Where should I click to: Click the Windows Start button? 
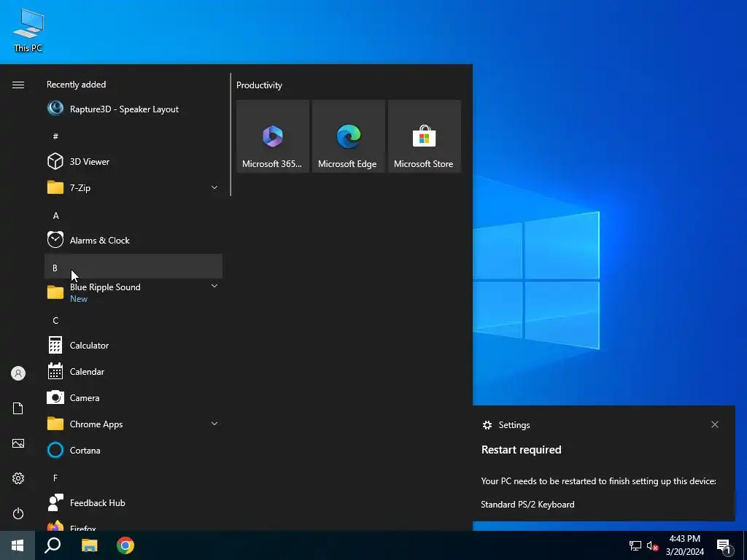18,545
